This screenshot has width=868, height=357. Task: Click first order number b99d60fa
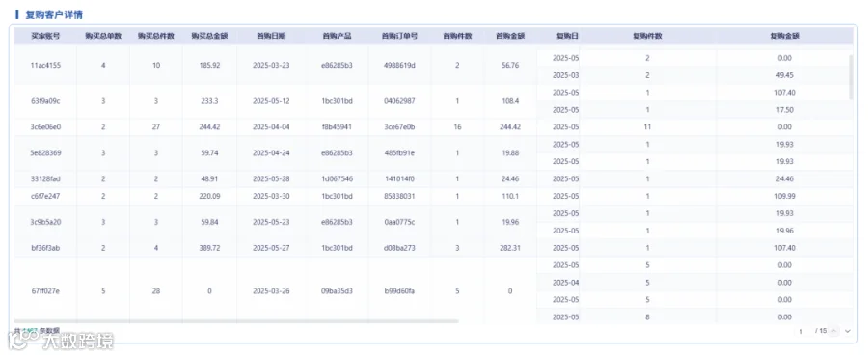pyautogui.click(x=399, y=290)
